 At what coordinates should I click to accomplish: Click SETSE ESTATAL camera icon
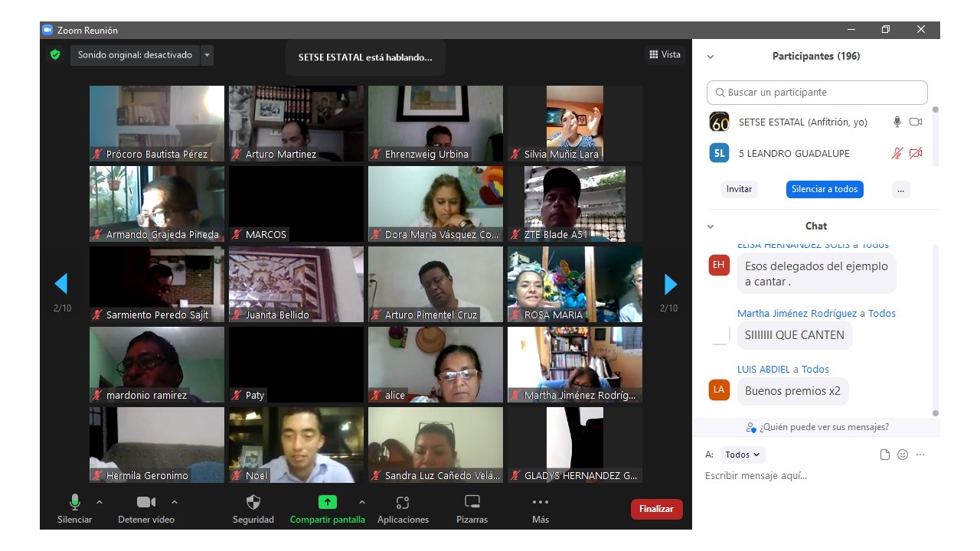[916, 122]
